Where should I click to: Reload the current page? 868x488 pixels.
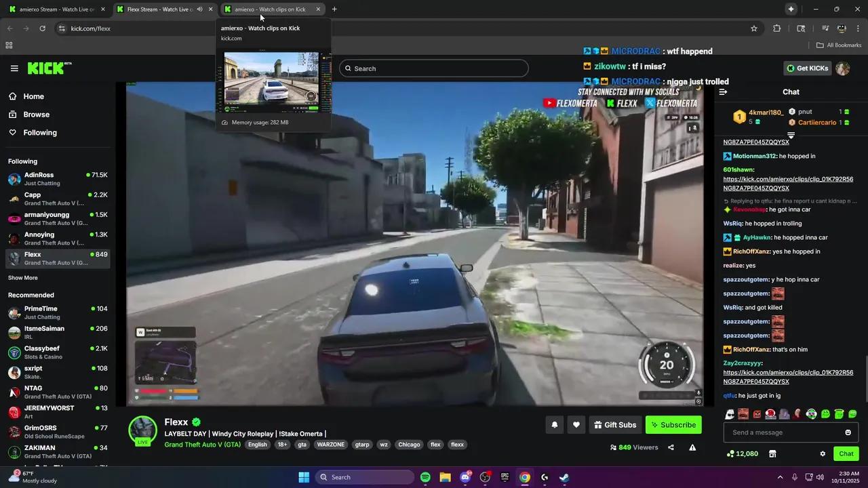pyautogui.click(x=42, y=28)
